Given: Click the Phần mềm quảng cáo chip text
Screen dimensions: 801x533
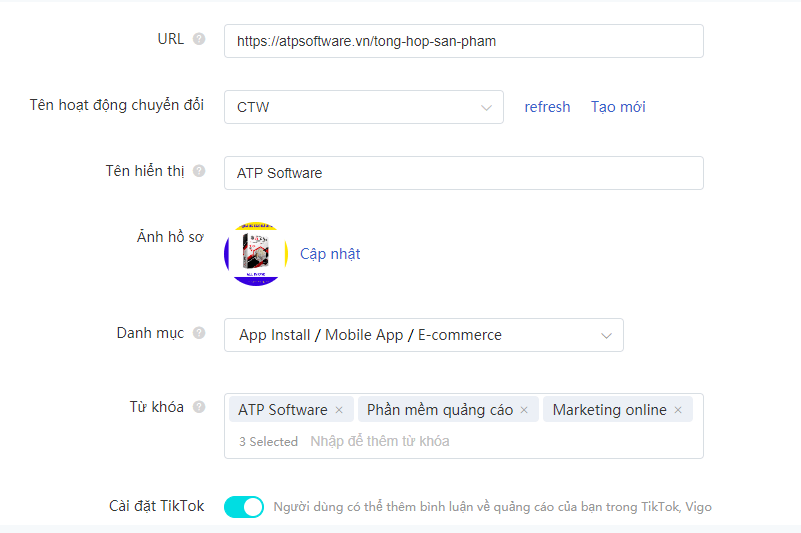Looking at the screenshot, I should [x=440, y=410].
